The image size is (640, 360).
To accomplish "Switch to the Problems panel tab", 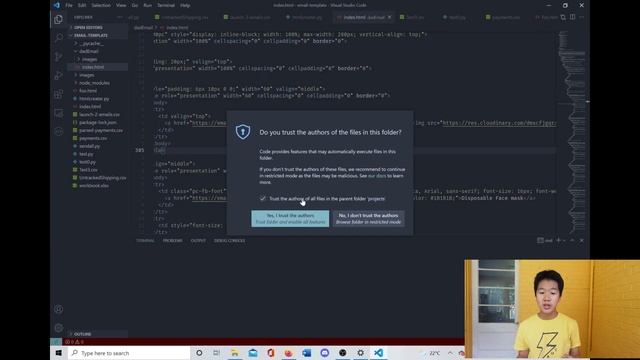I will click(173, 240).
